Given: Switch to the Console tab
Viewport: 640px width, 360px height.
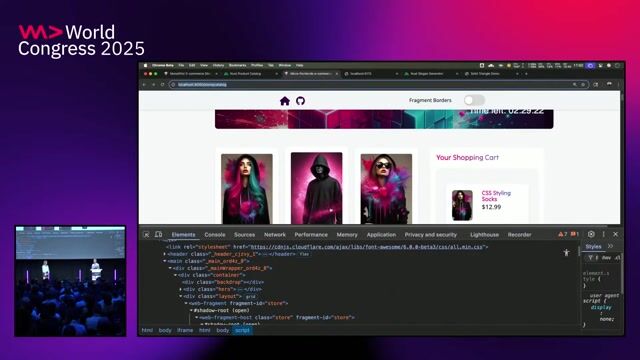Looking at the screenshot, I should click(215, 235).
